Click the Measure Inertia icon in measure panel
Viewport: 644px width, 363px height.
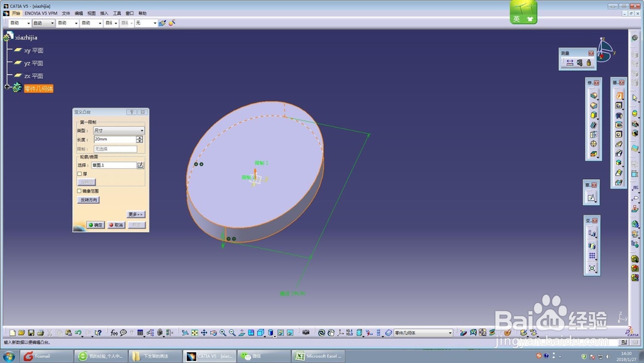coord(589,63)
